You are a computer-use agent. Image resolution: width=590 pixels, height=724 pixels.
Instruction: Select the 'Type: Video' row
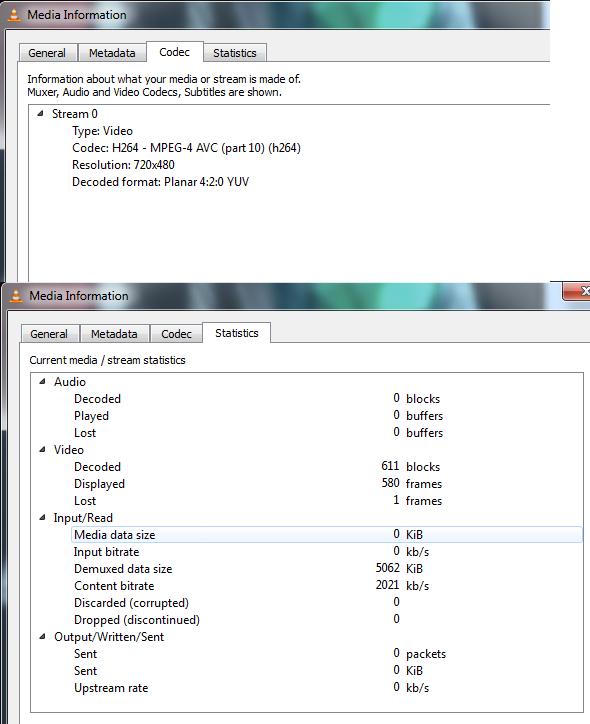102,131
